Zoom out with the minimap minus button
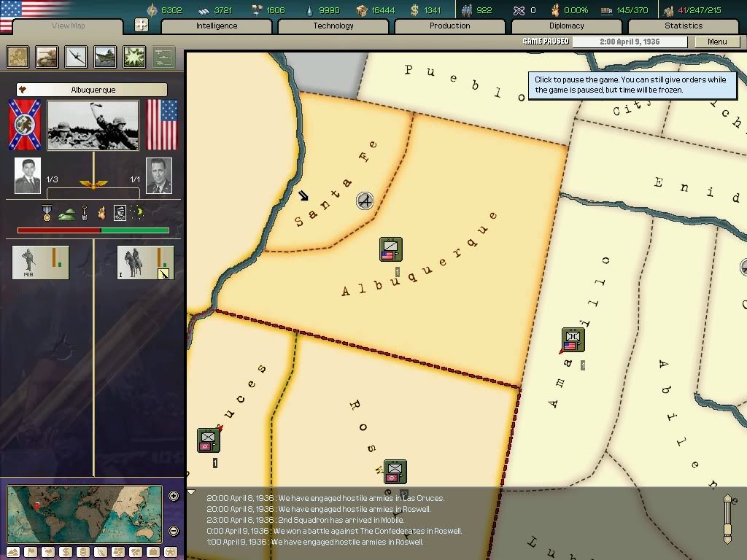Viewport: 747px width, 560px height. (174, 531)
